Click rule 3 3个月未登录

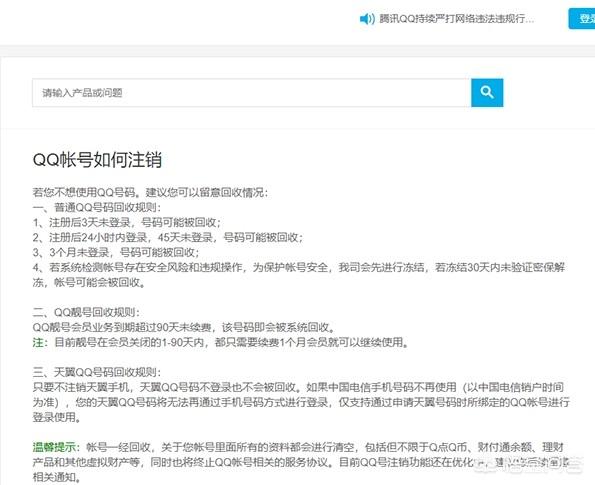tap(116, 252)
